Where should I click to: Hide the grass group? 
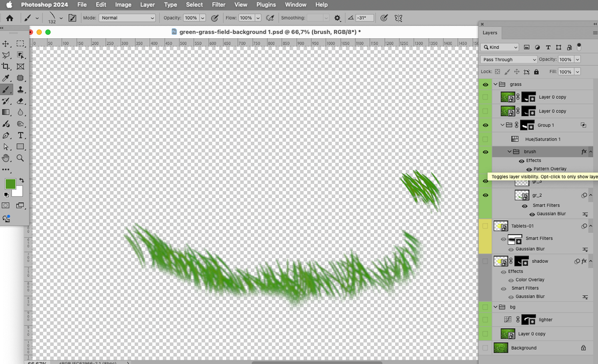click(484, 84)
